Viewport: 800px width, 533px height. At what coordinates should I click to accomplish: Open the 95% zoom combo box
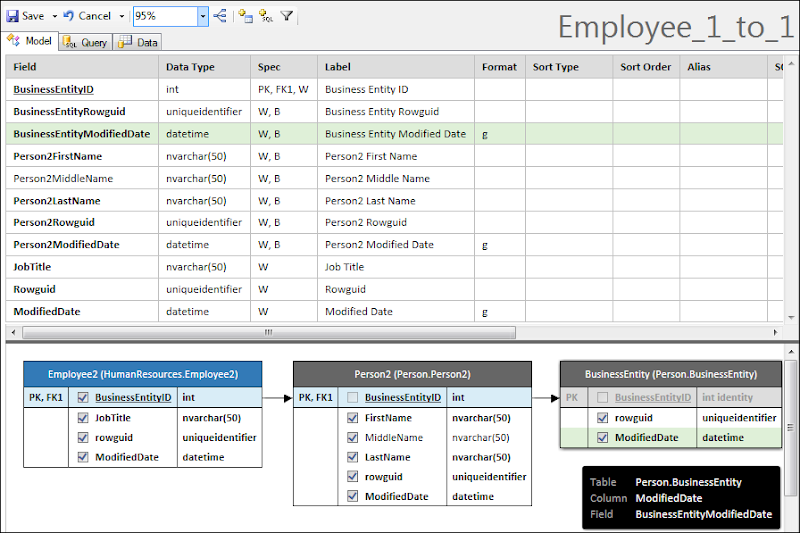pyautogui.click(x=170, y=16)
